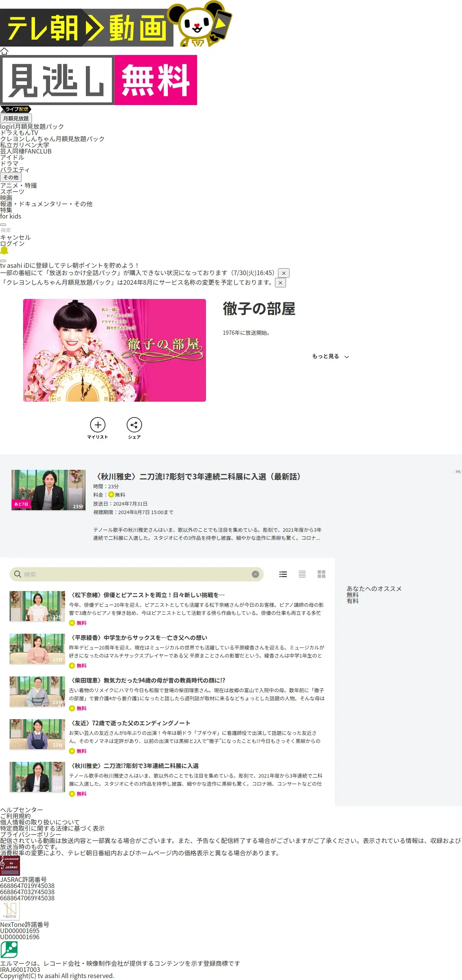The height and width of the screenshot is (980, 462).
Task: Select クレヨンしんちゃん月額見放題パック menu item
Action: (52, 139)
